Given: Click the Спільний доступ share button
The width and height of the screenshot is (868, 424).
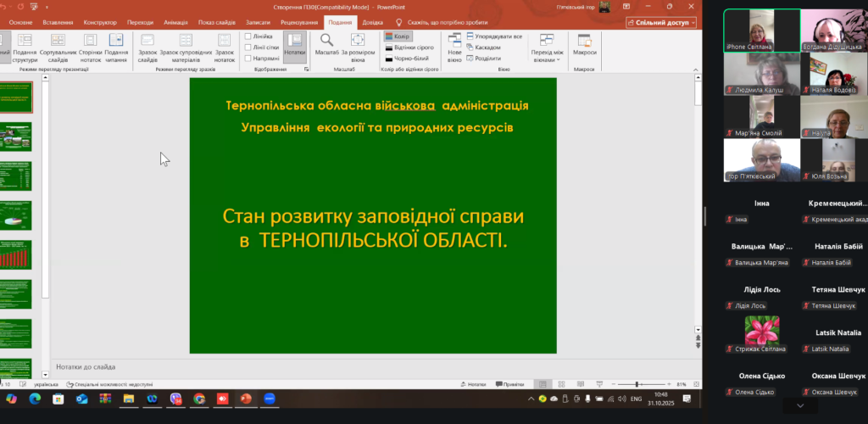Looking at the screenshot, I should click(x=661, y=23).
